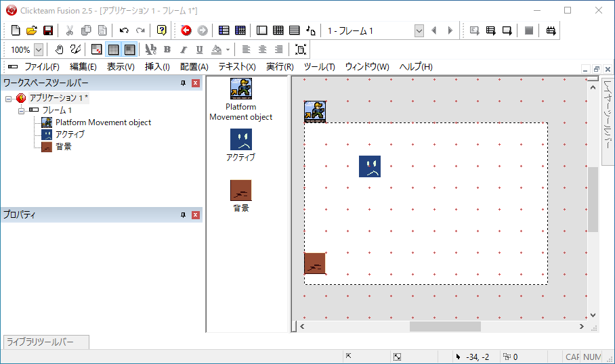Open the Storyboard Editor icon
The image size is (615, 364).
click(x=224, y=30)
